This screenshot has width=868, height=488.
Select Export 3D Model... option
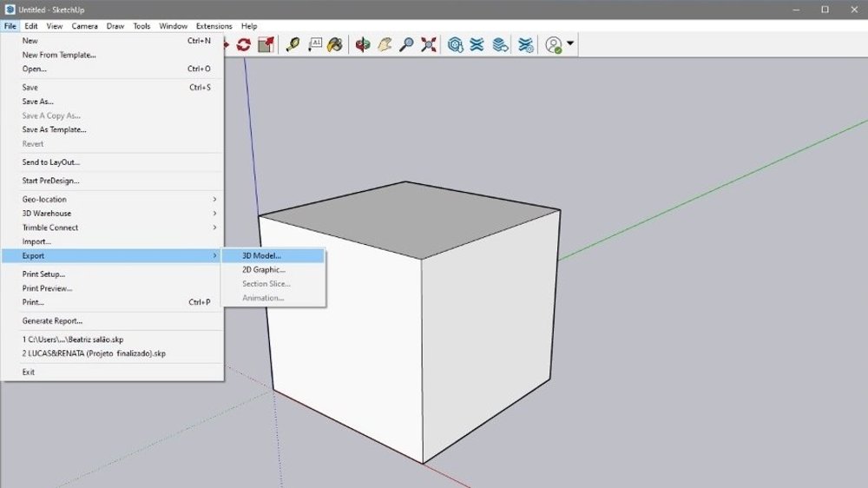273,256
